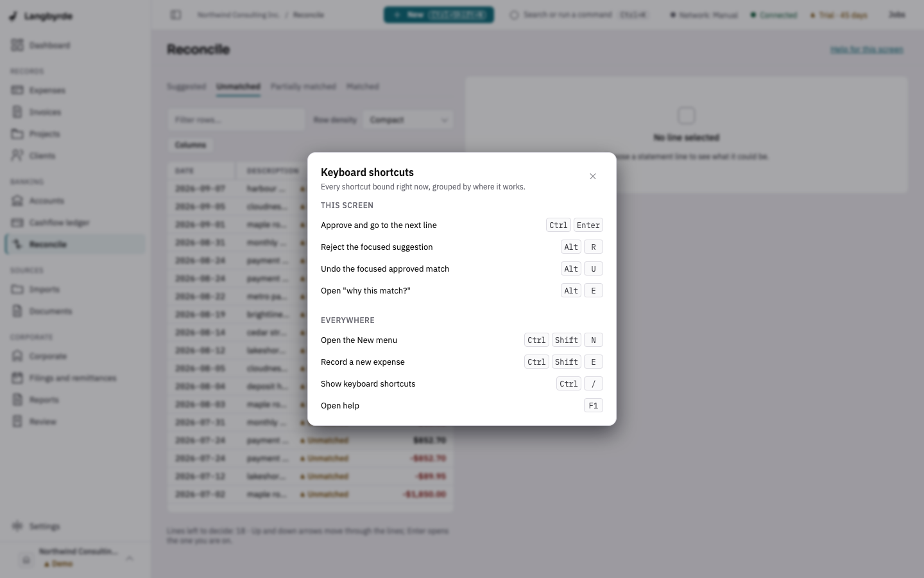
Task: Click the Corporate icon in the sidebar
Action: click(x=17, y=356)
